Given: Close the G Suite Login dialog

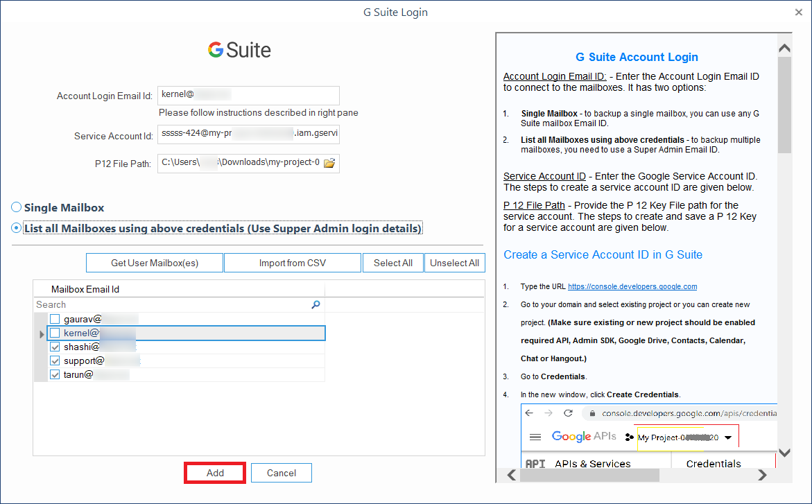Looking at the screenshot, I should coord(799,12).
